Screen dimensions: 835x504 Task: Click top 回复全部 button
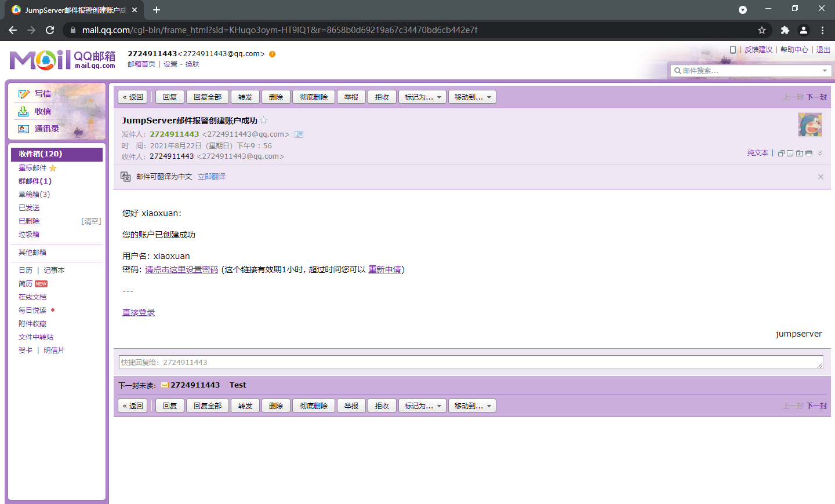(x=208, y=97)
